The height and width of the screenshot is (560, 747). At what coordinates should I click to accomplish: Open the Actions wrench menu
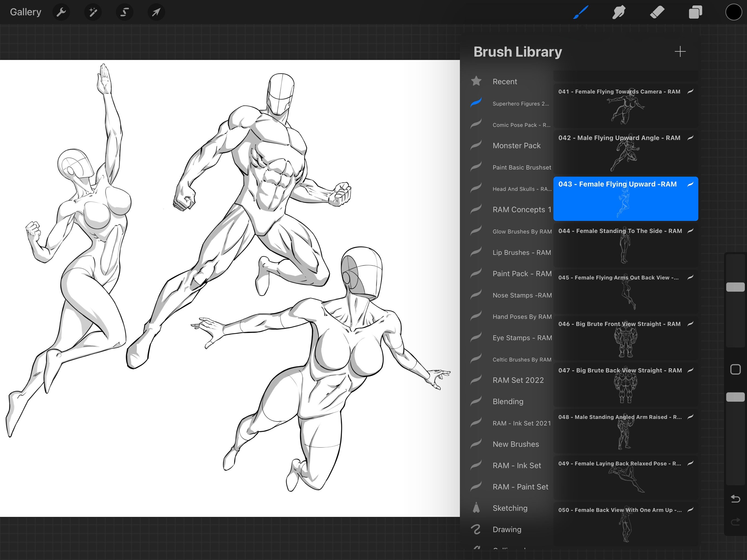[x=61, y=12]
